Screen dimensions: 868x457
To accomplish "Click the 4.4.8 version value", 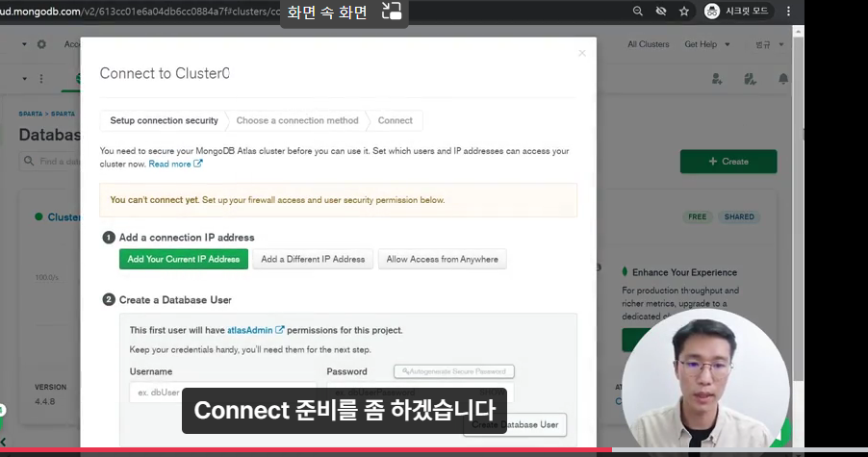I will pyautogui.click(x=45, y=401).
